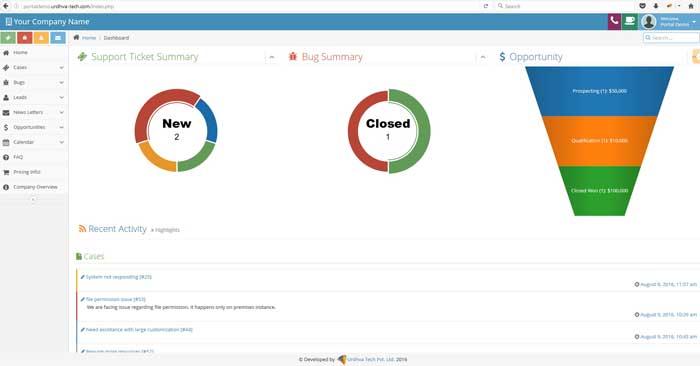Click the shopping cart Pricing icon

[6, 172]
